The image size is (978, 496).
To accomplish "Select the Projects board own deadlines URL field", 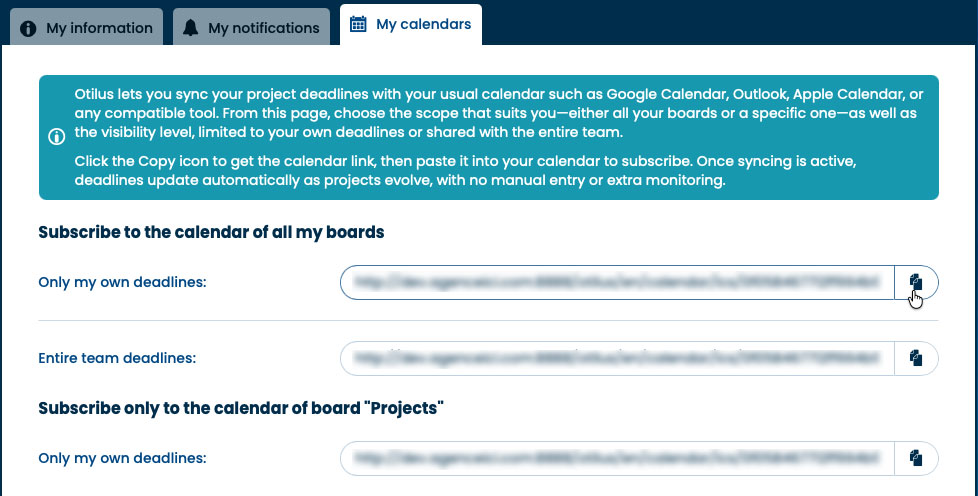I will [617, 458].
